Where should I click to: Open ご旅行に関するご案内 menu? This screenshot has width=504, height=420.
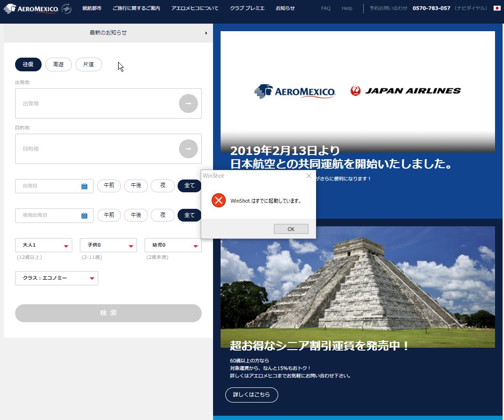137,9
